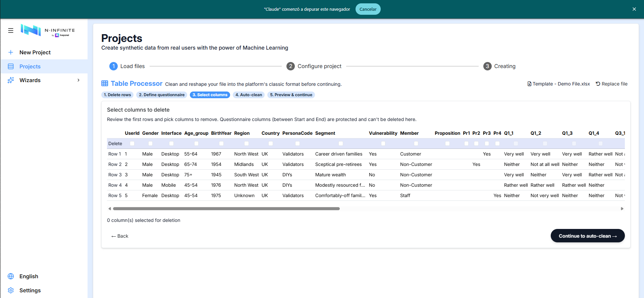The height and width of the screenshot is (298, 644).
Task: Check the Delete box for Interface column
Action: pos(171,143)
